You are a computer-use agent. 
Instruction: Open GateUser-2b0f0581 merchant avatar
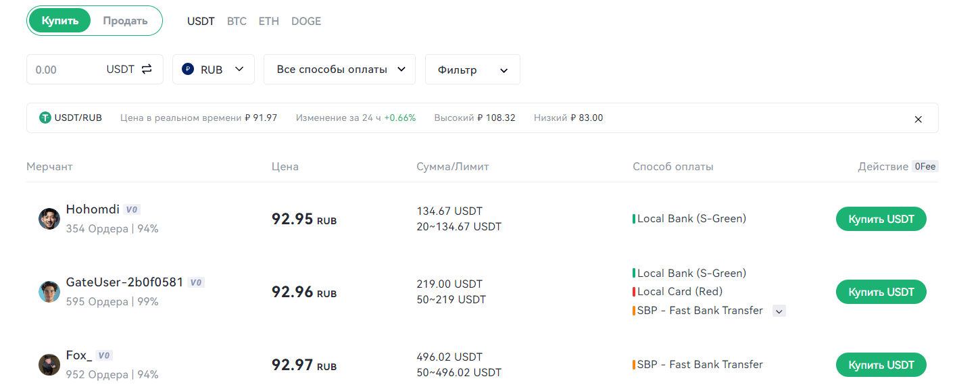[49, 292]
